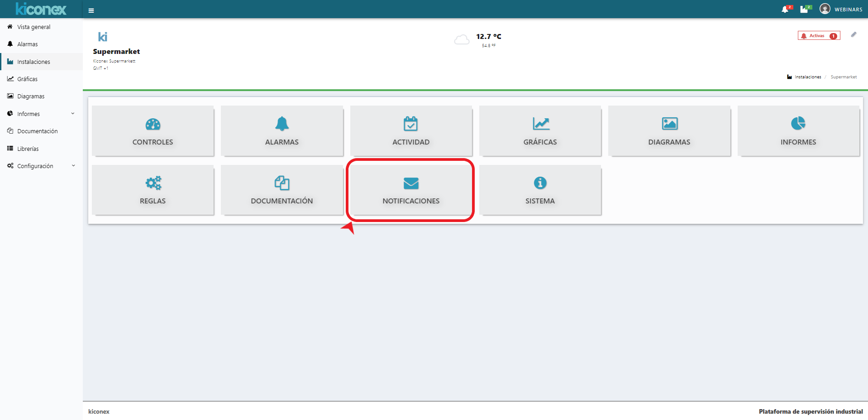This screenshot has height=420, width=868.
Task: Click the installations icon with green badge
Action: 804,10
